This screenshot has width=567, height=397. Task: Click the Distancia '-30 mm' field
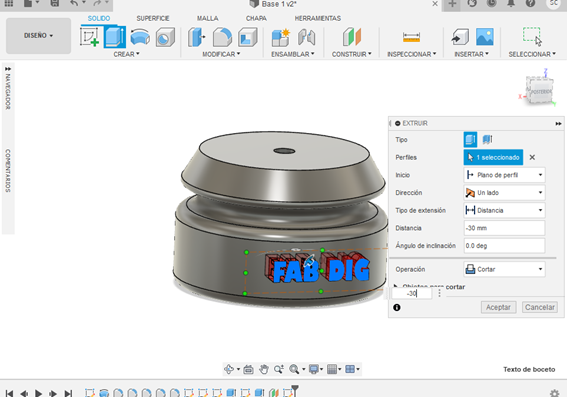(504, 228)
